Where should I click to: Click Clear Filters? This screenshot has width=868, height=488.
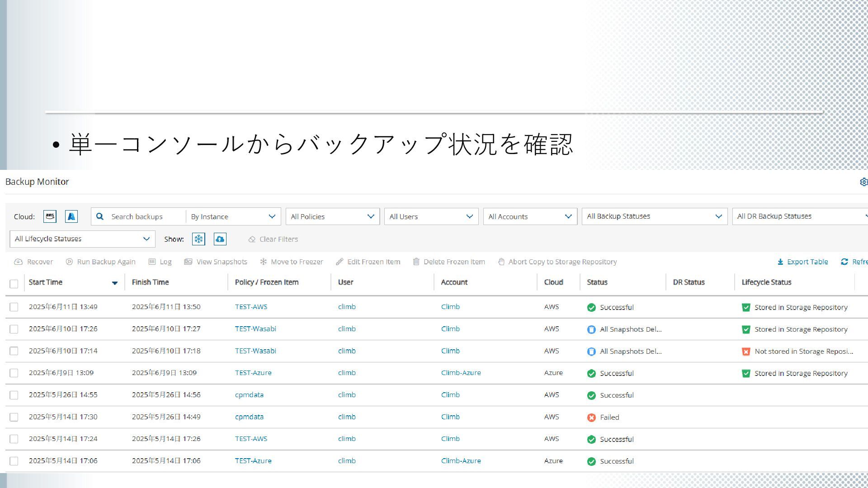click(273, 239)
